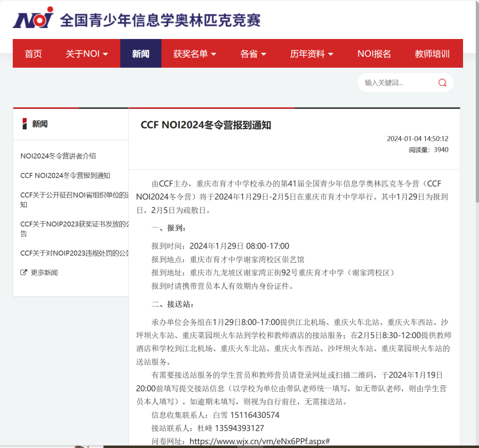Click the section heading 二、接送站
Viewport: 479px width, 448px height.
pos(173,304)
